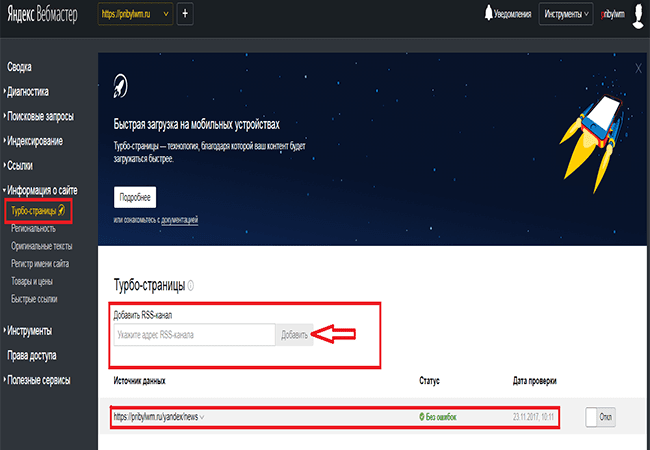
Task: Open Быстрые ссылки
Action: [34, 299]
